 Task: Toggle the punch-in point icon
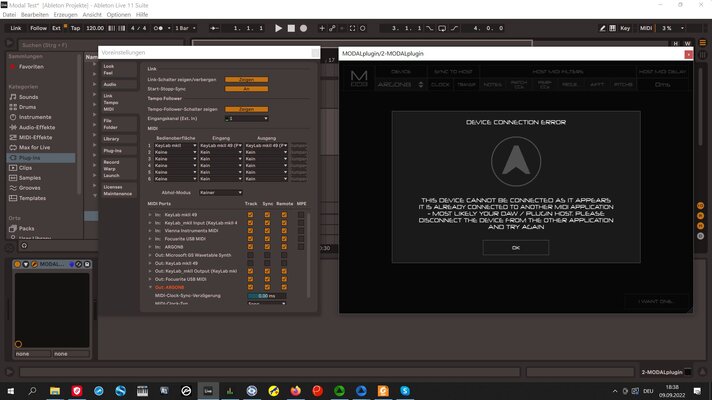(x=430, y=28)
